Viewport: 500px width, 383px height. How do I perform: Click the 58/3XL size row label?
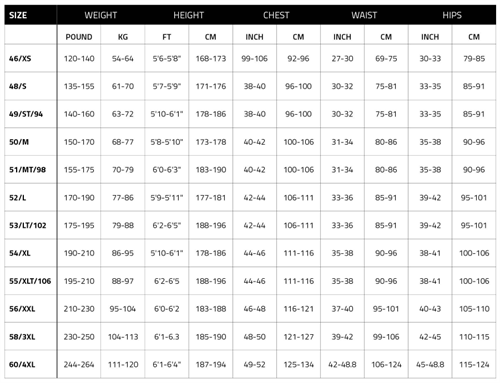tap(22, 337)
